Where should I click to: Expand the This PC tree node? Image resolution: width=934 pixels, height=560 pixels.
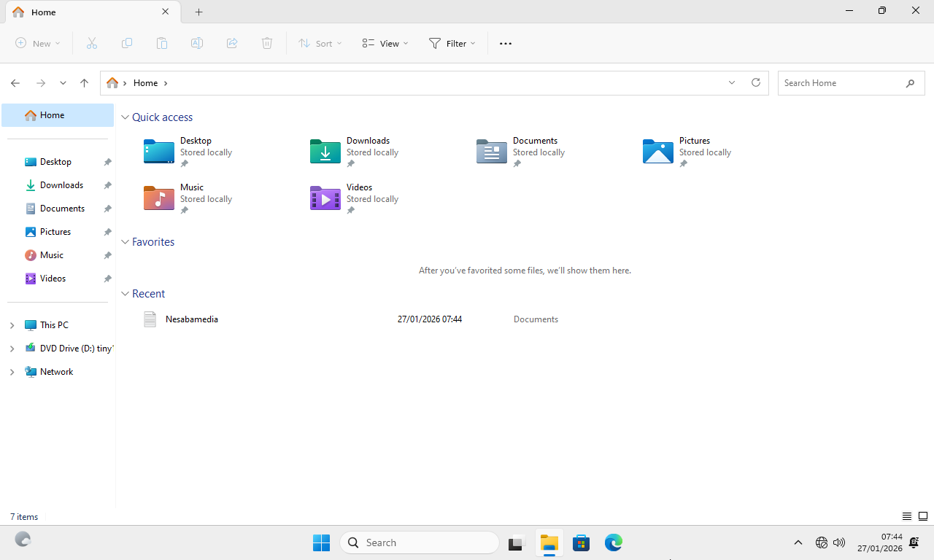12,325
